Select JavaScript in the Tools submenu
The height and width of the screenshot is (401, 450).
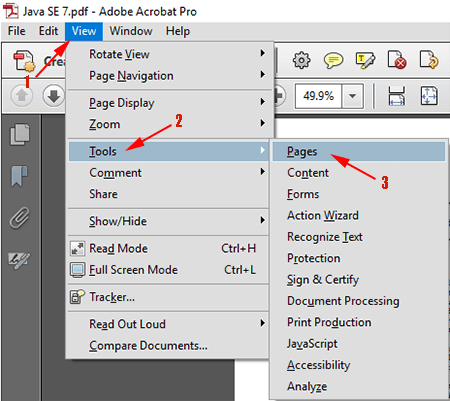pos(359,343)
